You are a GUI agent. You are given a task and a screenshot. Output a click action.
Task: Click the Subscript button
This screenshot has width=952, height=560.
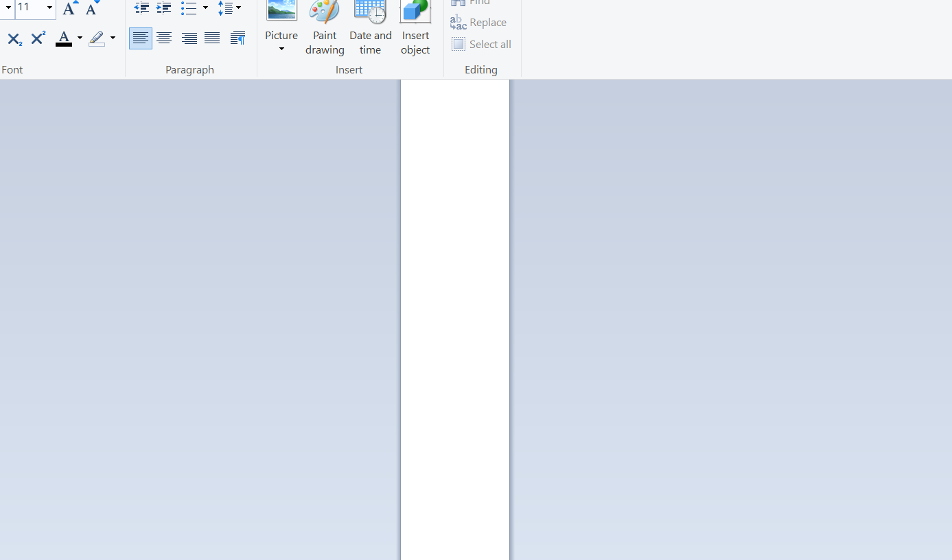14,39
